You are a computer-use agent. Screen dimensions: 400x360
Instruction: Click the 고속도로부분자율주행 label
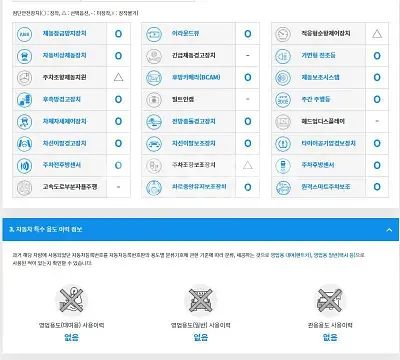click(70, 187)
